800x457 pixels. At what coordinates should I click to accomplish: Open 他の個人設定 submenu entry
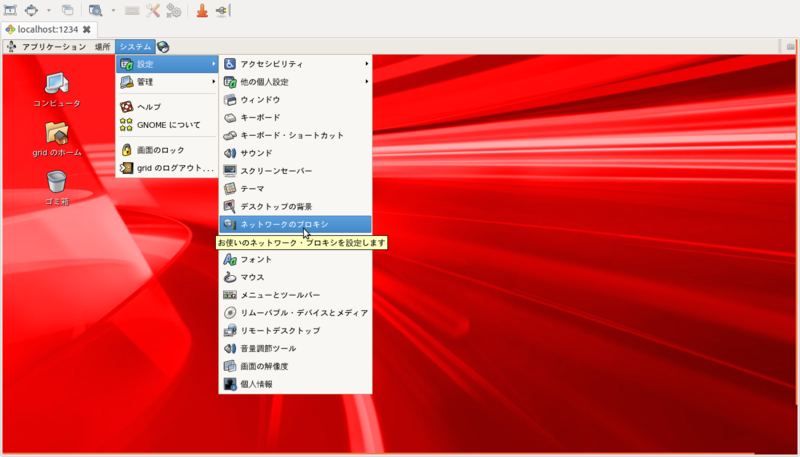[295, 82]
